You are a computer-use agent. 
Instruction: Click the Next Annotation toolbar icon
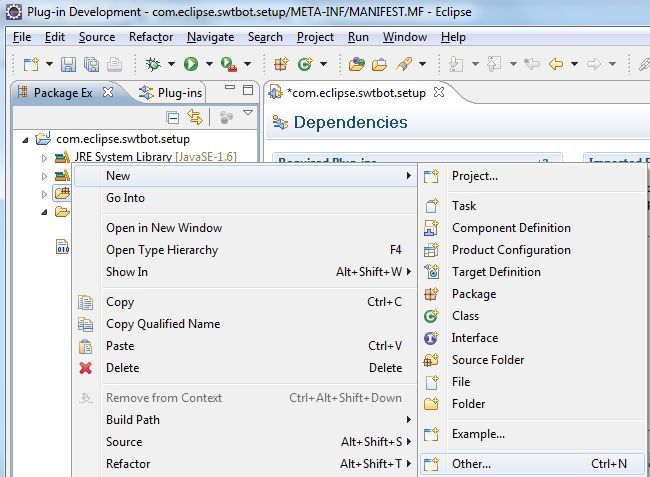click(456, 64)
